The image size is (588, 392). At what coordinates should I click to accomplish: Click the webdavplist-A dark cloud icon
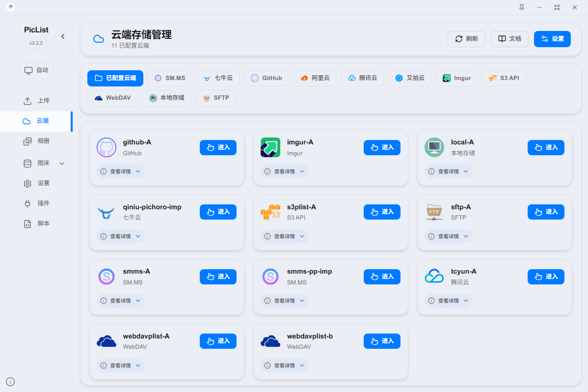[x=107, y=341]
